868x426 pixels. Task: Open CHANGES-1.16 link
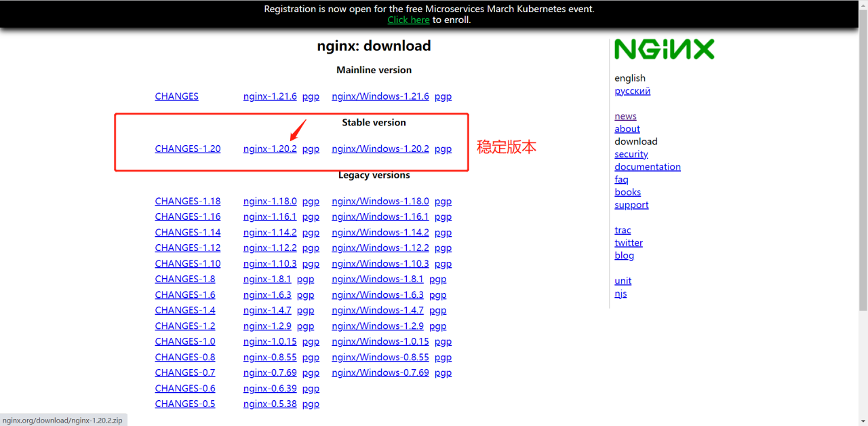(188, 216)
